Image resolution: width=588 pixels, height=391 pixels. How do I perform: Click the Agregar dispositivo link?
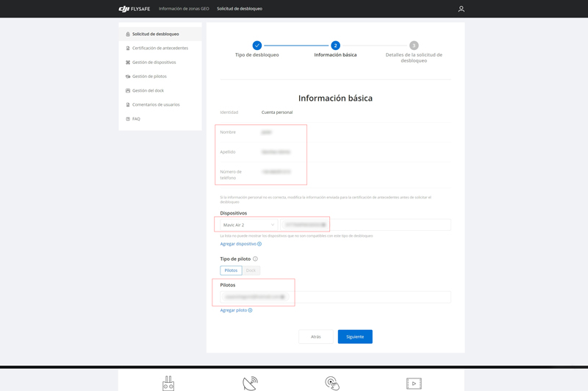pyautogui.click(x=240, y=244)
